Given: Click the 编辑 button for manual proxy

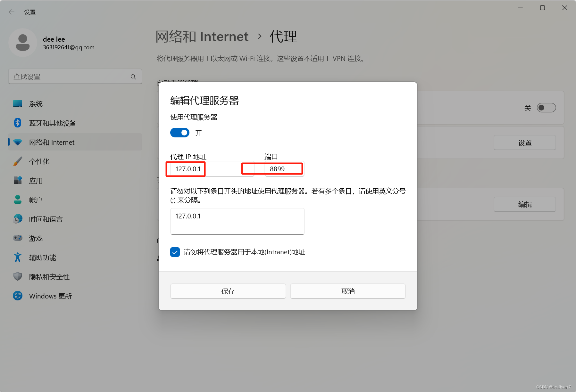Looking at the screenshot, I should tap(525, 204).
